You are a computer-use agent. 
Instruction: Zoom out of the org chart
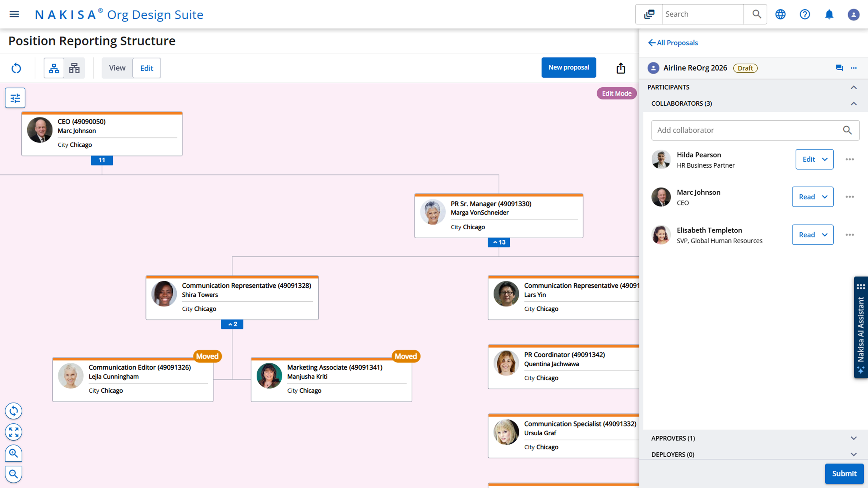click(13, 474)
